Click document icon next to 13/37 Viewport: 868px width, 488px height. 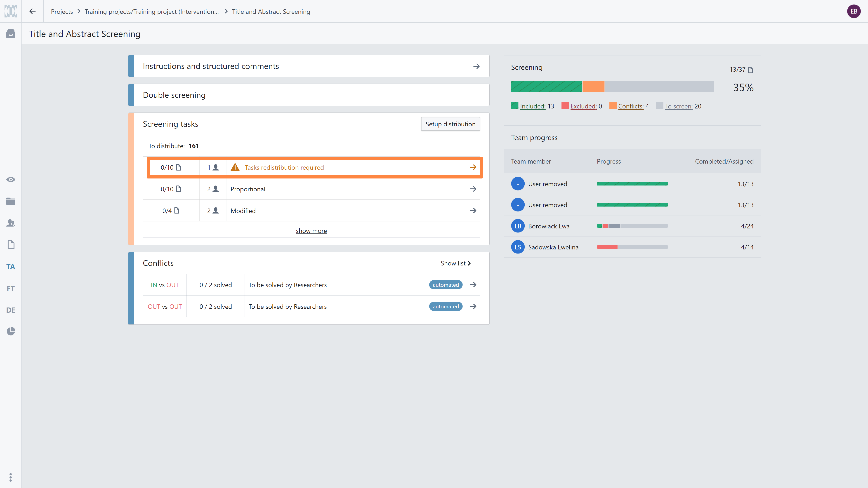tap(750, 70)
